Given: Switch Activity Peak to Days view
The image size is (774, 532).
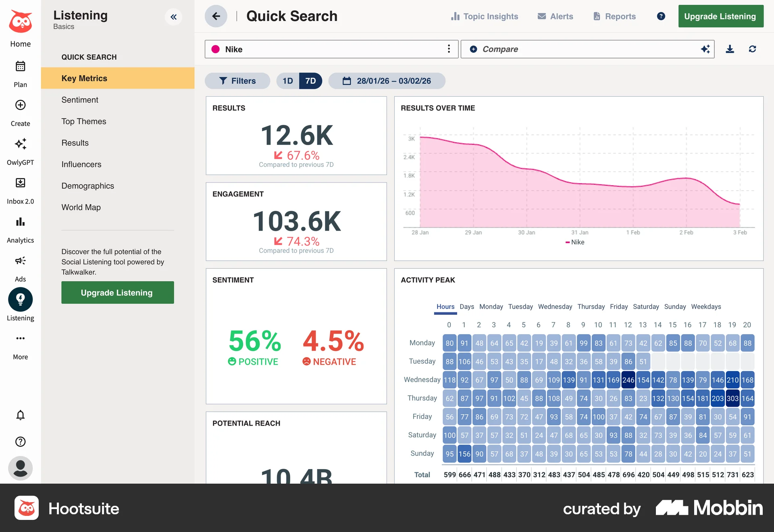Looking at the screenshot, I should (466, 307).
